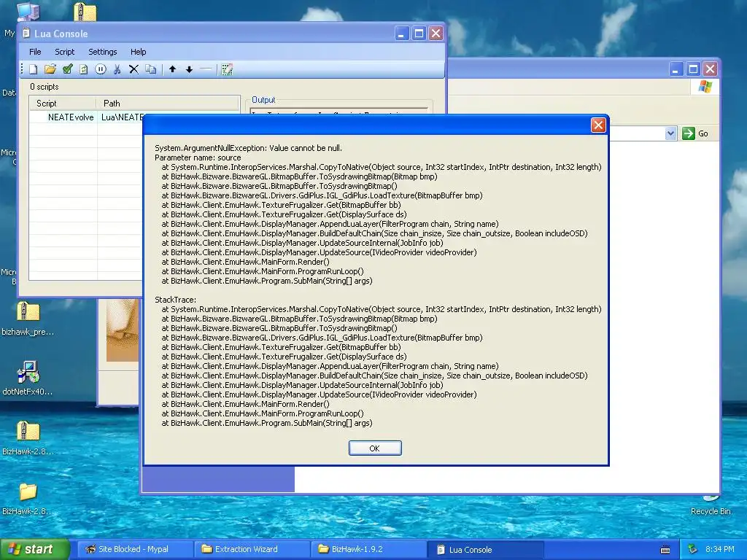This screenshot has width=747, height=560.
Task: Click the Windows flag logo in background window
Action: 705,87
